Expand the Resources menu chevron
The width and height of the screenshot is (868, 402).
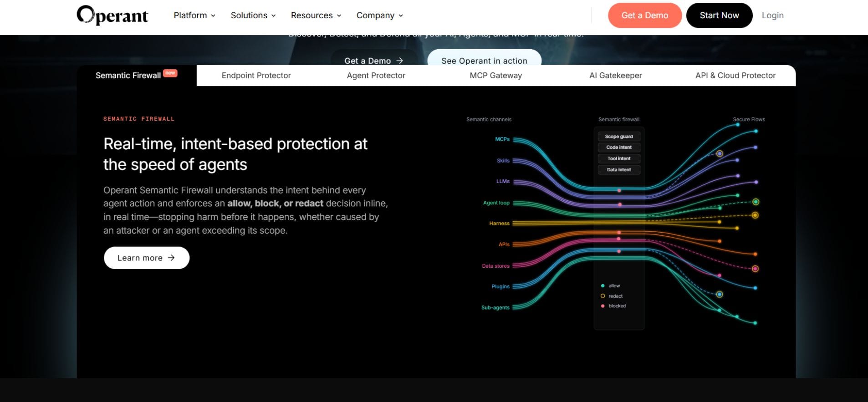(x=339, y=15)
